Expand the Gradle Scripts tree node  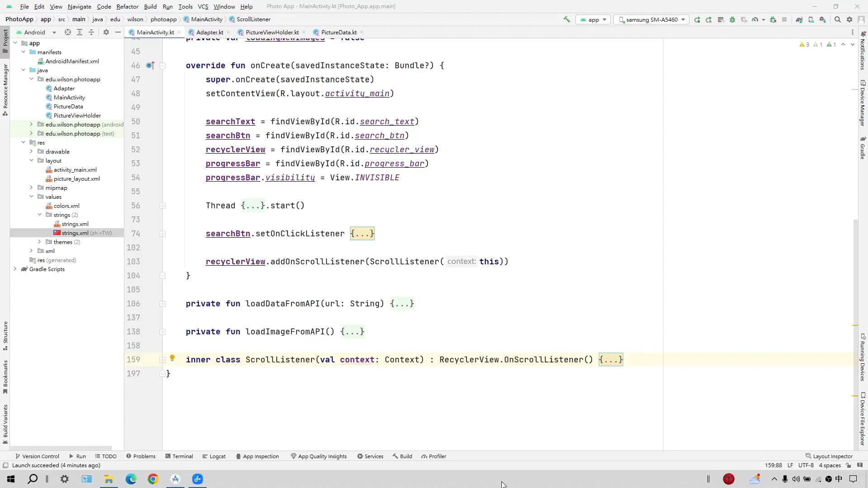(x=15, y=269)
